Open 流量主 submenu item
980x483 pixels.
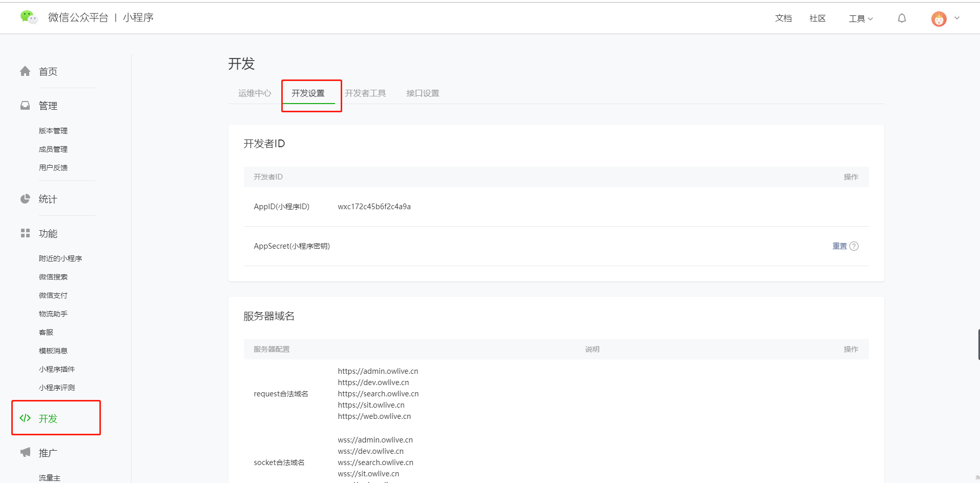click(x=50, y=478)
